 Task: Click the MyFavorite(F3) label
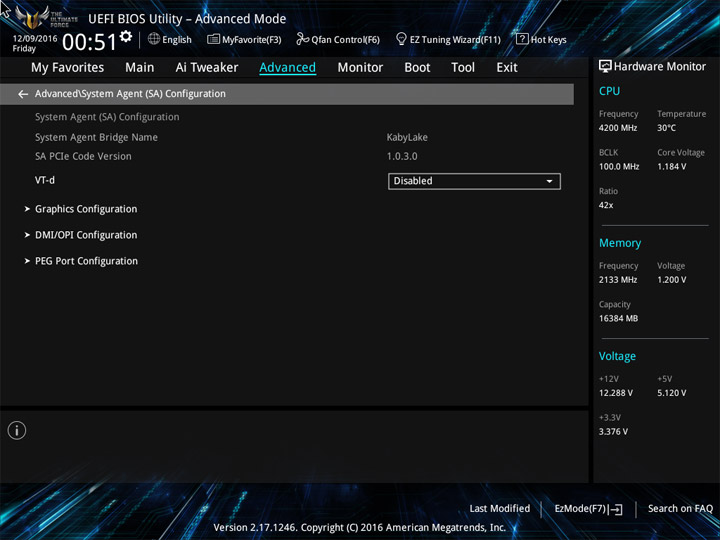252,40
